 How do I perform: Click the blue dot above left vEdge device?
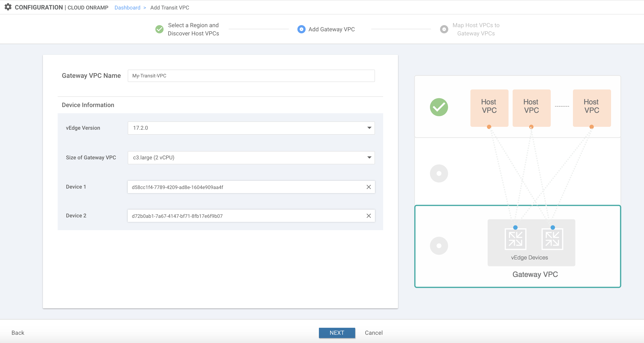pos(515,227)
